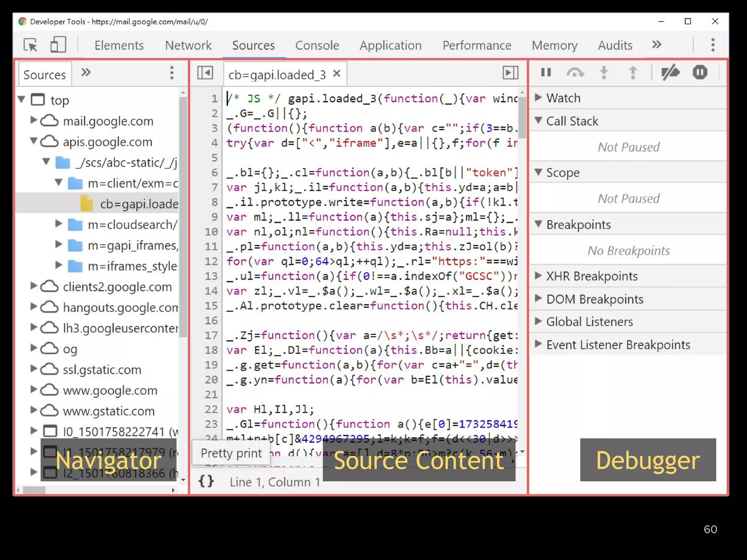Click the curly braces format icon

[206, 482]
